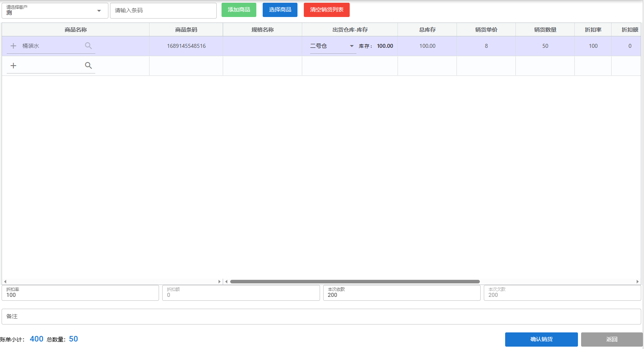Click the green 添加商品 button
This screenshot has height=349, width=644.
click(x=239, y=10)
